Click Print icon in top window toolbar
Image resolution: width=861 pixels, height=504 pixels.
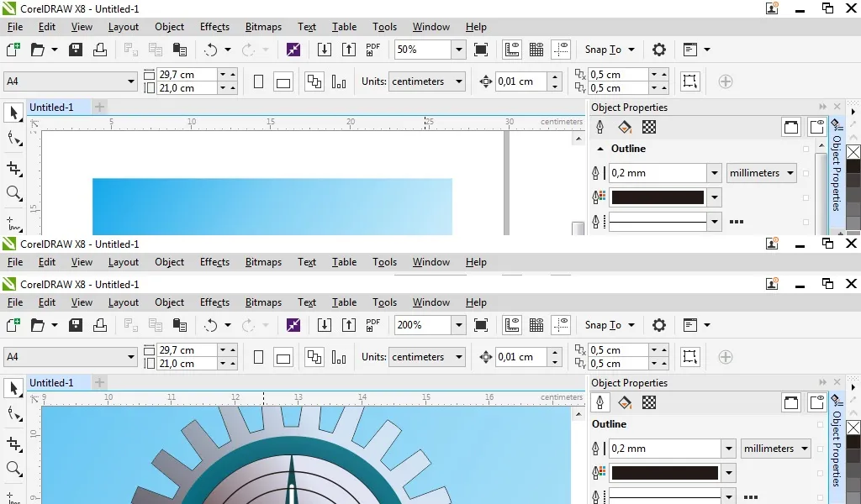[x=100, y=50]
